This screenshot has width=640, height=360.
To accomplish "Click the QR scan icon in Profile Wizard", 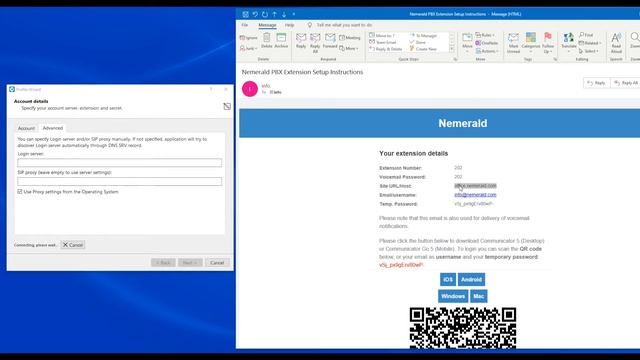I will tap(227, 107).
